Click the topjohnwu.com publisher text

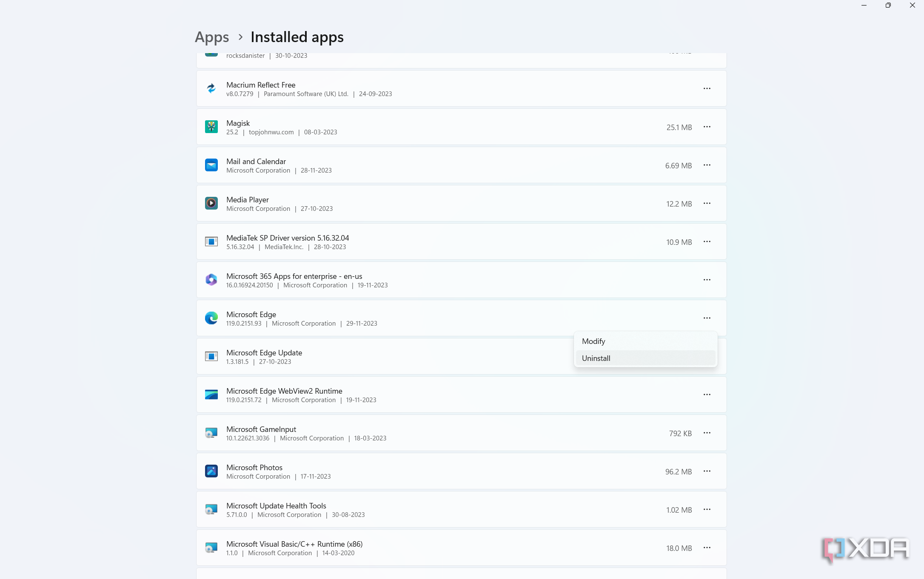point(271,132)
